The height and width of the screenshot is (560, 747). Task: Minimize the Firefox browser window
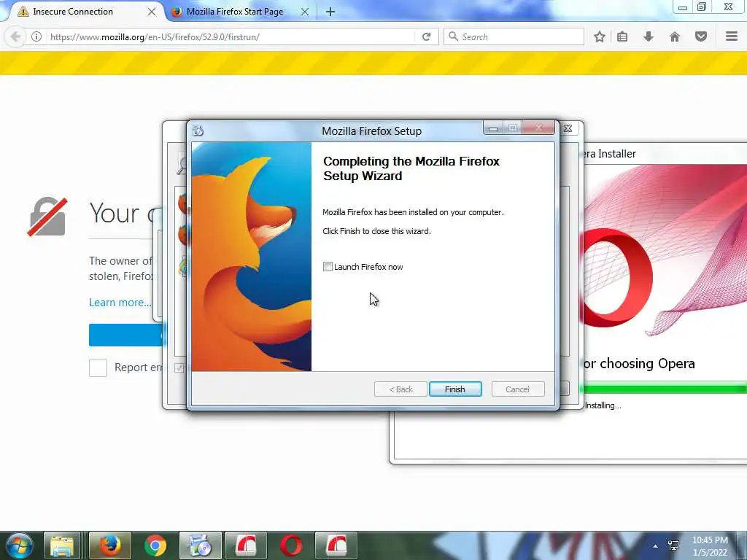[x=683, y=7]
